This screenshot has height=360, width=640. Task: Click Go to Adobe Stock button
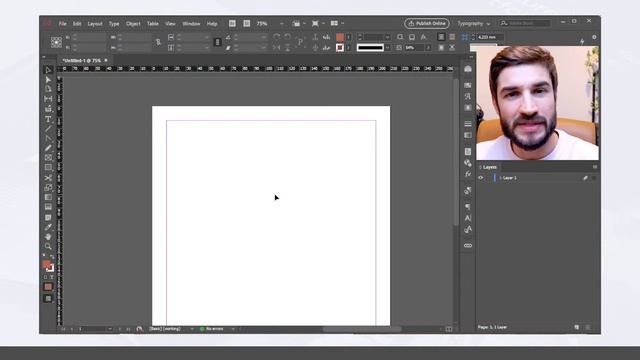point(247,24)
